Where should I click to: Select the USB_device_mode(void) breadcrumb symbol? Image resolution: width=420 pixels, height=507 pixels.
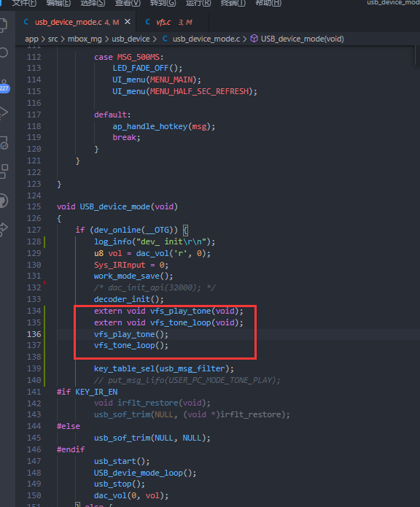tap(303, 39)
